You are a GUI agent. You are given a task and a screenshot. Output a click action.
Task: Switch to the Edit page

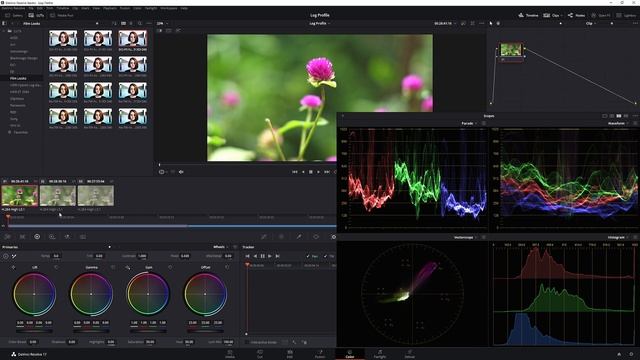point(290,354)
